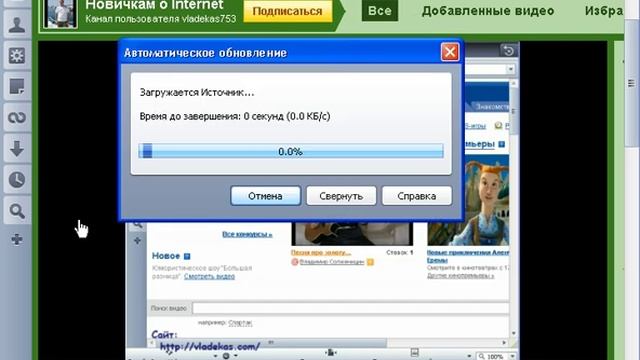
Task: Open the Смотреть видео link
Action: coord(209,276)
